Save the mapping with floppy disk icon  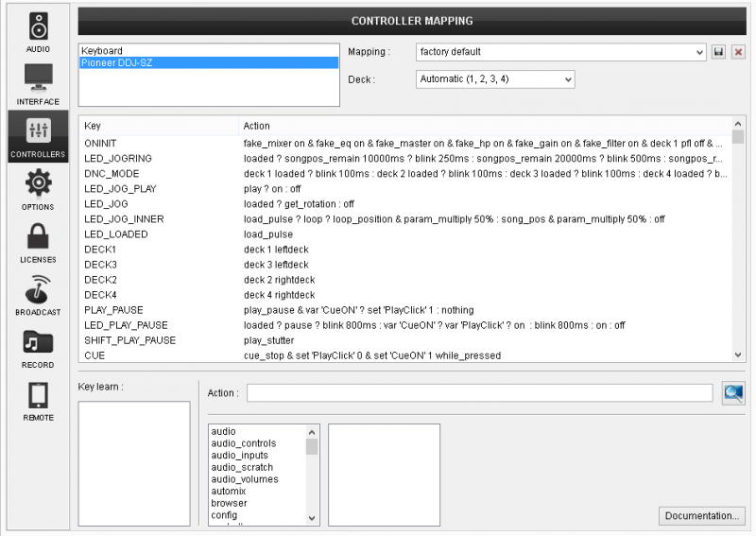pyautogui.click(x=718, y=52)
